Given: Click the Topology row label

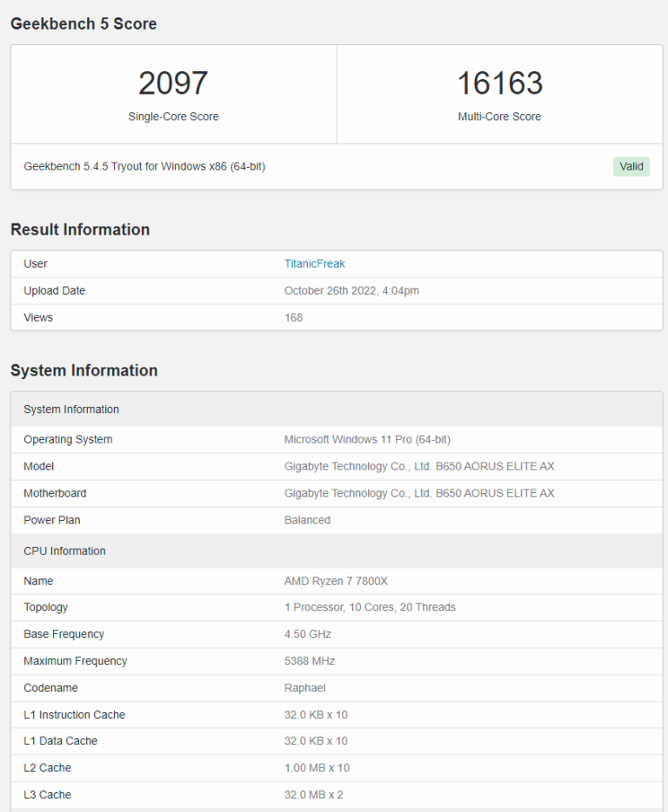Looking at the screenshot, I should (45, 608).
